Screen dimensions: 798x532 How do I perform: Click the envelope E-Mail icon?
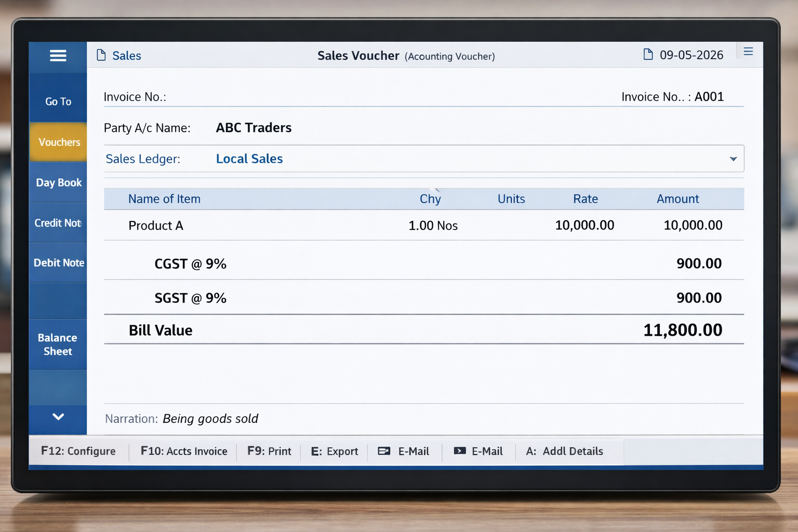(x=384, y=451)
